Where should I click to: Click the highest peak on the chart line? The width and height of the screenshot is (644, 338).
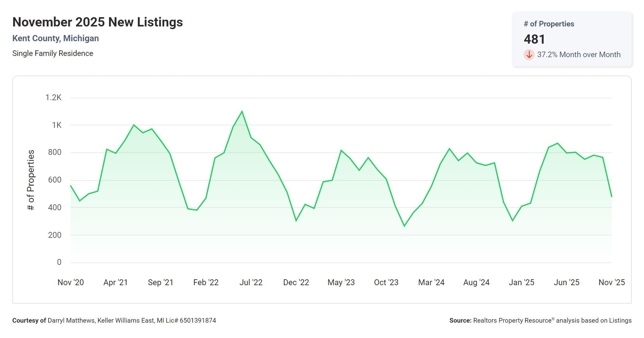(x=242, y=111)
